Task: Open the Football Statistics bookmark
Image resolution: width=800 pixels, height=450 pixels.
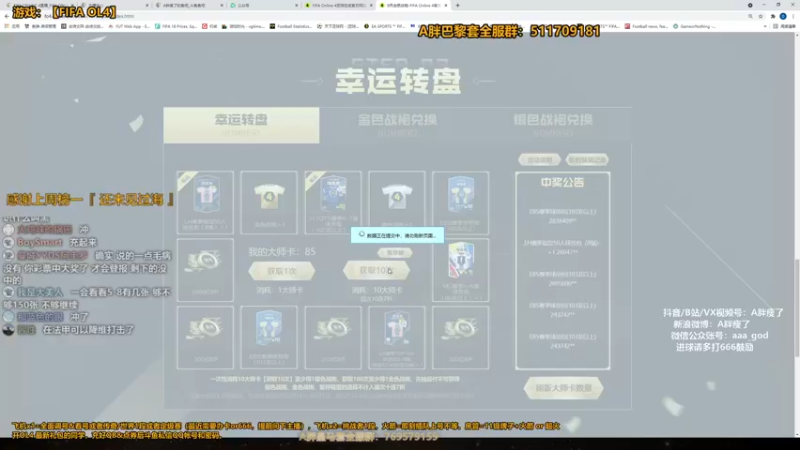Action: click(290, 26)
